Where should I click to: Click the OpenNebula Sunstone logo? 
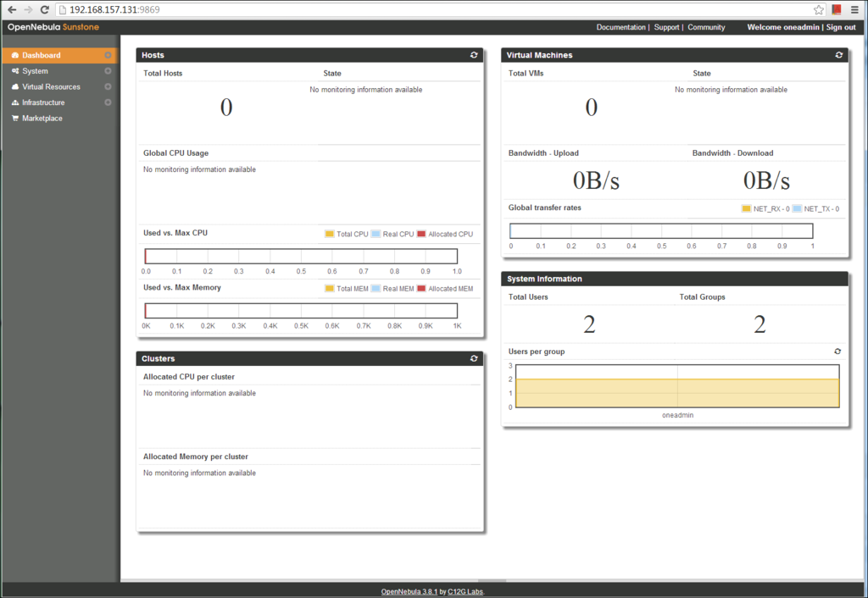coord(53,27)
